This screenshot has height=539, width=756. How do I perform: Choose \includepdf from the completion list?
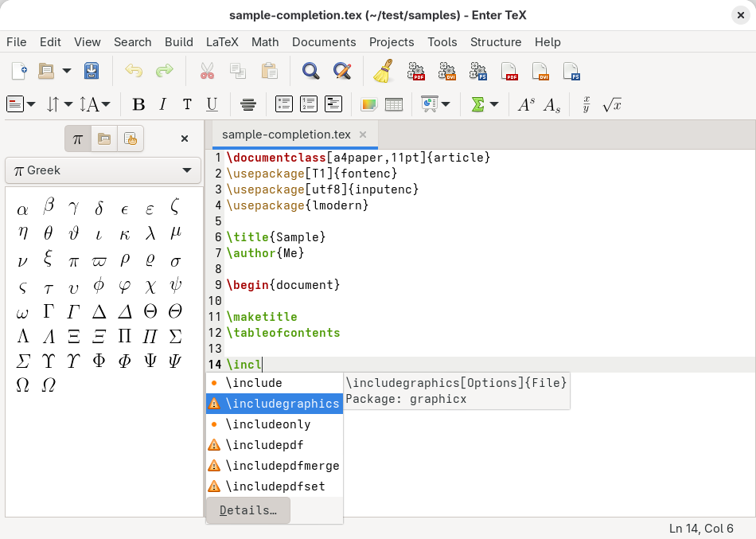[264, 445]
